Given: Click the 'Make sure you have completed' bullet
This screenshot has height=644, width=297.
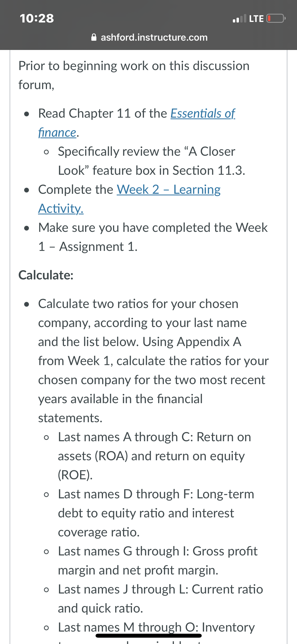Looking at the screenshot, I should [x=153, y=237].
